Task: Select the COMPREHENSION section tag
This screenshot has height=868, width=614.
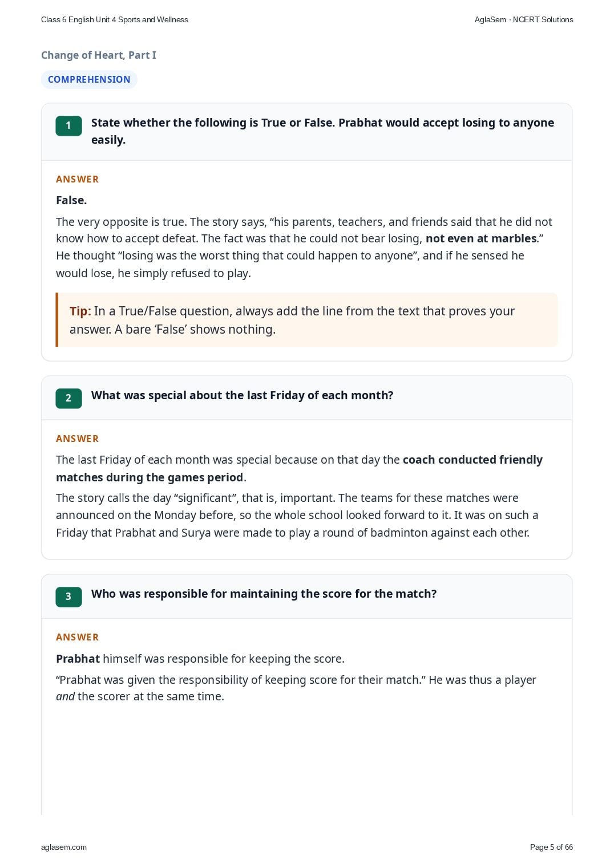Action: click(x=89, y=79)
